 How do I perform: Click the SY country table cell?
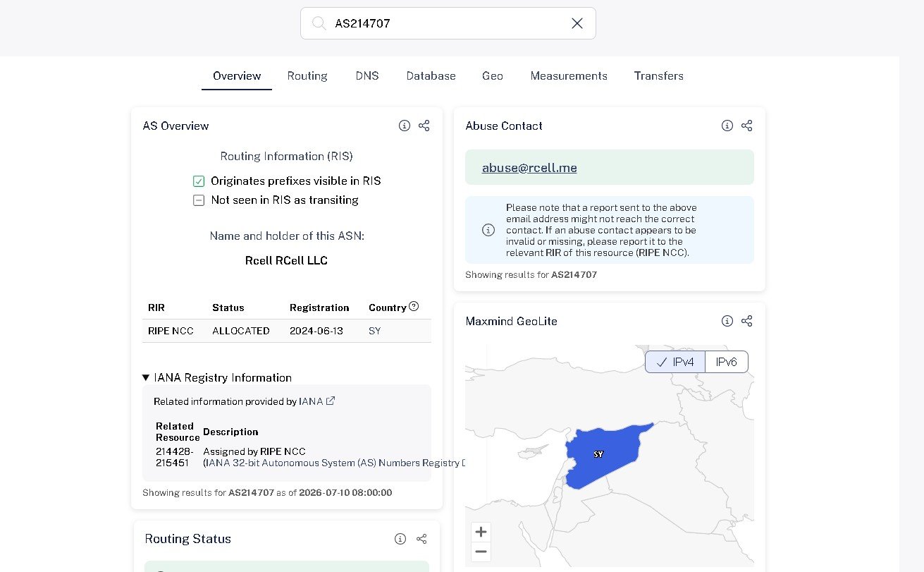tap(374, 331)
